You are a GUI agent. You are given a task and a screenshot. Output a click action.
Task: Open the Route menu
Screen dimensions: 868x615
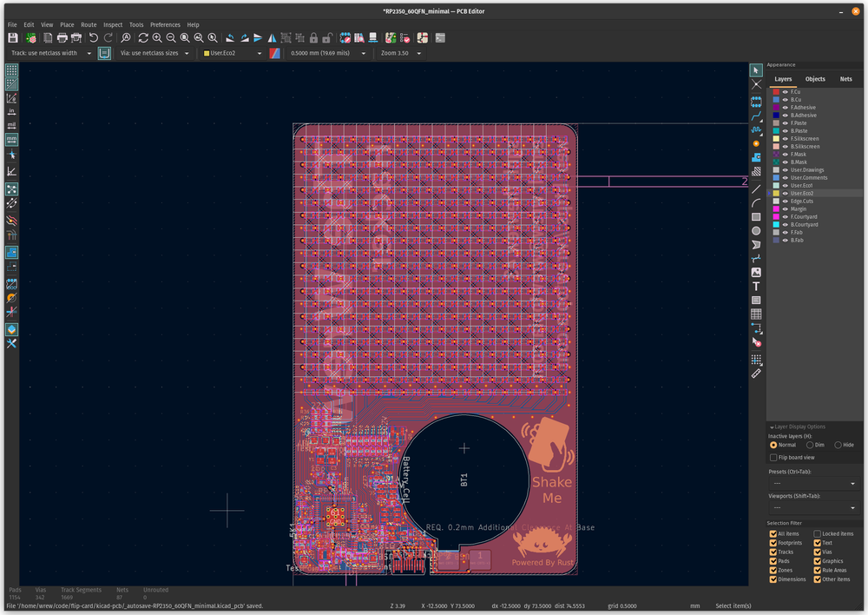pos(89,24)
